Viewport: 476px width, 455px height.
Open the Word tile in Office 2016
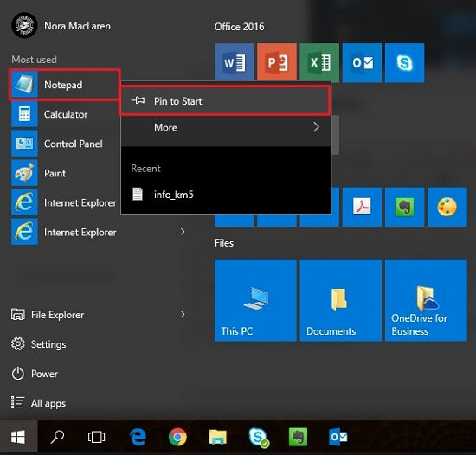click(234, 63)
